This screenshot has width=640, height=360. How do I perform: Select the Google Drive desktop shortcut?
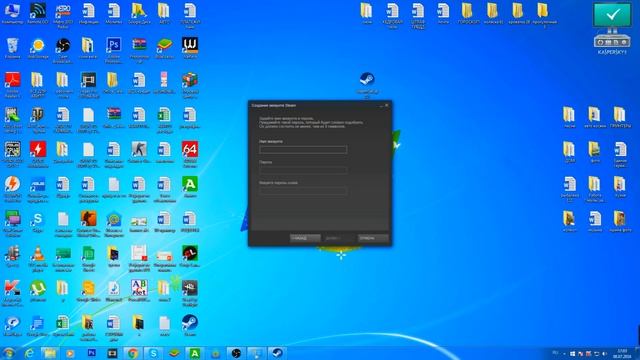click(x=139, y=14)
